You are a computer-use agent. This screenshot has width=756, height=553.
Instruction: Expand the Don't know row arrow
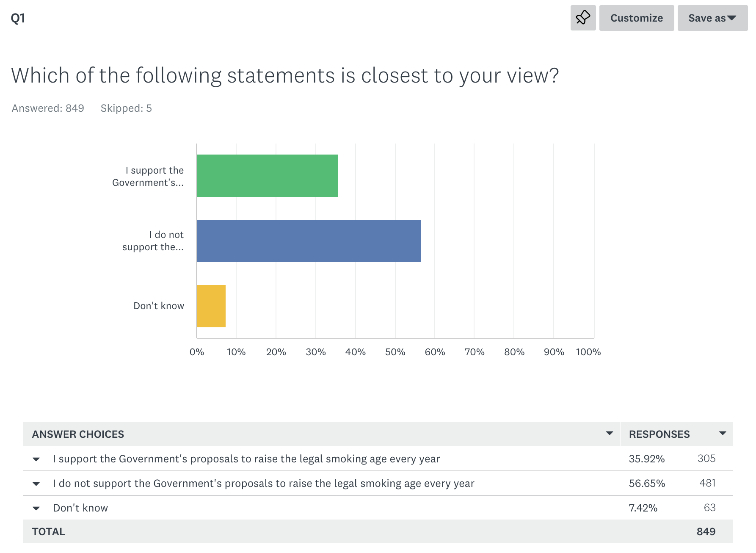pos(36,509)
